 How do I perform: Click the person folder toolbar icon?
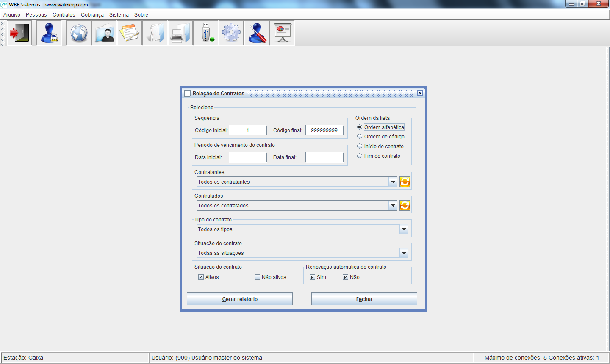(104, 33)
